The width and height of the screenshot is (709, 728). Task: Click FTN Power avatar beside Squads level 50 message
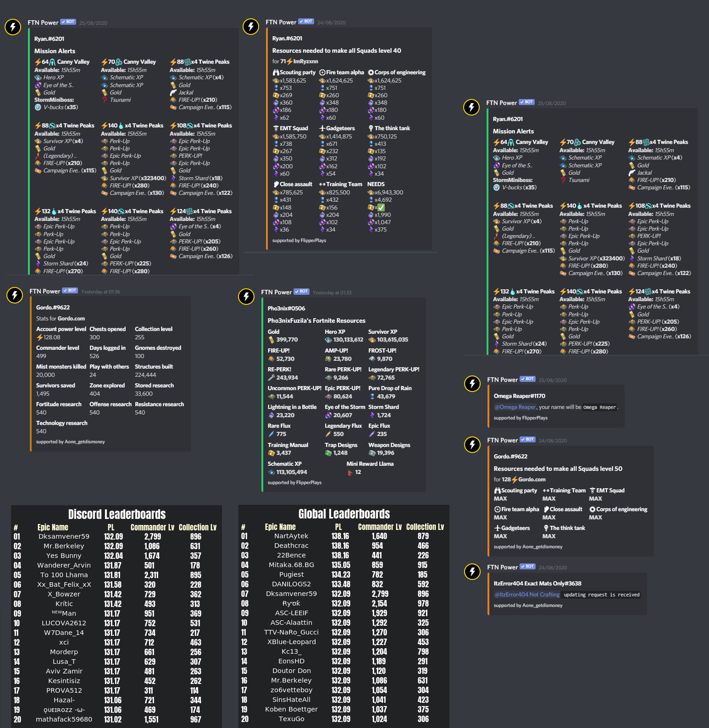[472, 444]
